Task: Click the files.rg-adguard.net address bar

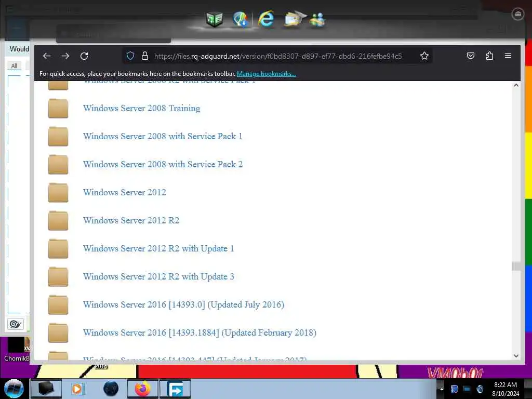Action: (x=278, y=56)
